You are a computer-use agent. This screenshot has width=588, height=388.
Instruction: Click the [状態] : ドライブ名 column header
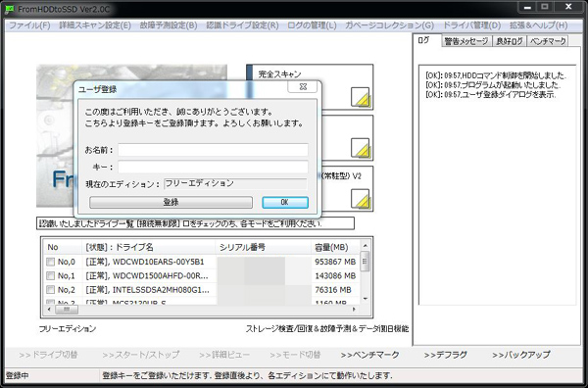tap(149, 248)
